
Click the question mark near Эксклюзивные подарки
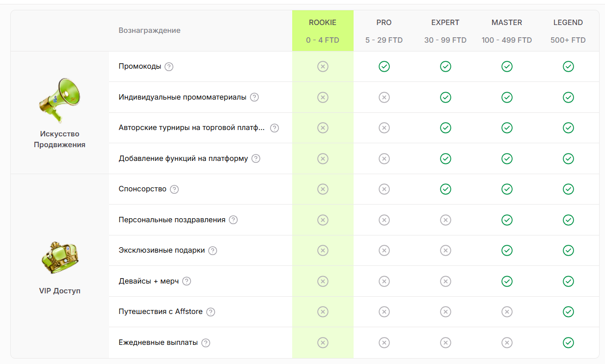[x=213, y=251]
